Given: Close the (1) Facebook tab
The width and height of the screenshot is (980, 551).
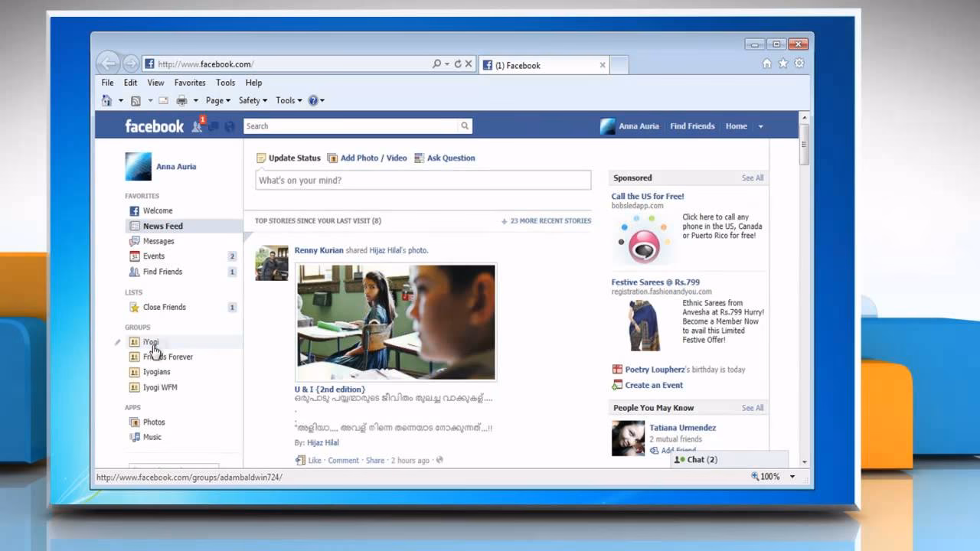Looking at the screenshot, I should click(603, 65).
